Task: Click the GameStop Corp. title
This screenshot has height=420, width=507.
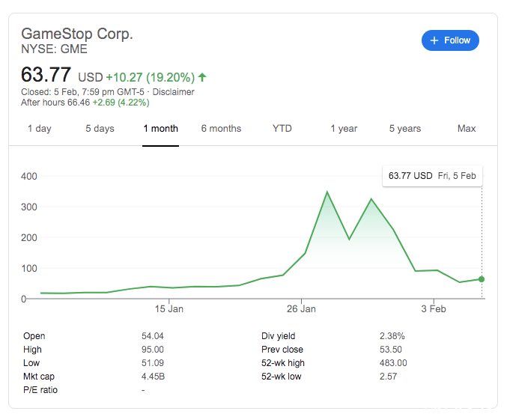Action: click(77, 34)
